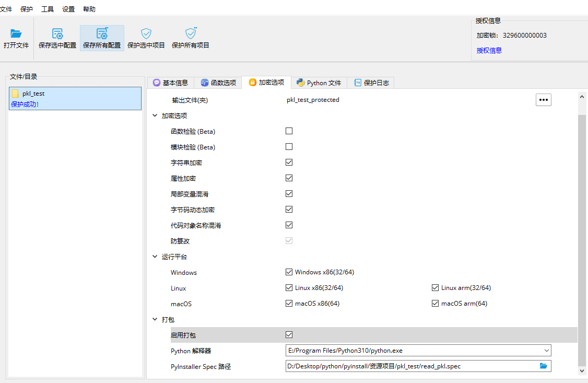The image size is (588, 383).
Task: Click the 保护所有项目 shield icon
Action: 191,34
